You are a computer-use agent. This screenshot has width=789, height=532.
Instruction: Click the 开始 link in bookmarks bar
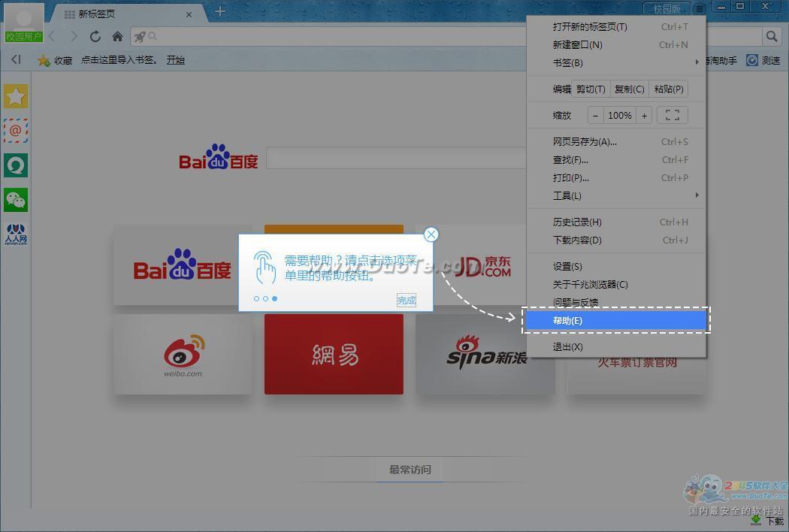coord(176,60)
